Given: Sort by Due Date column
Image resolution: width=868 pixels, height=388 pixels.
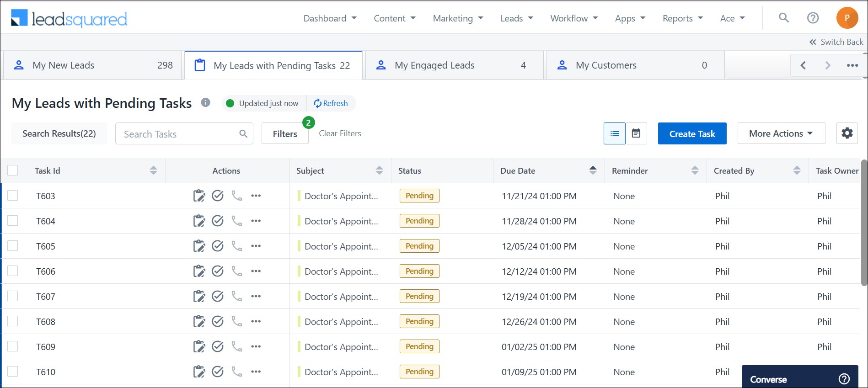Looking at the screenshot, I should click(x=593, y=170).
